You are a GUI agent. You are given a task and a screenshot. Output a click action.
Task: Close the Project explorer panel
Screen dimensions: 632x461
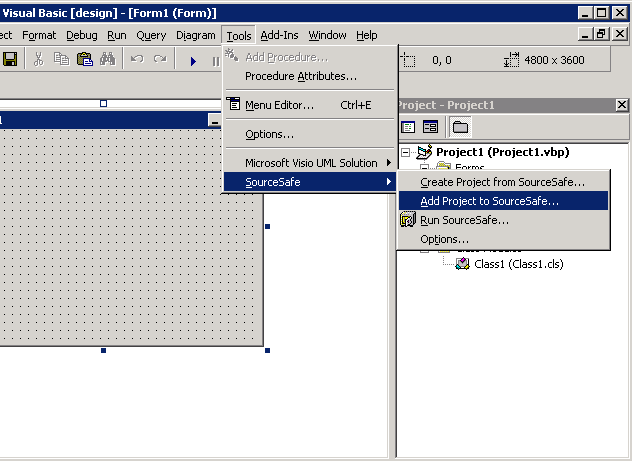click(x=621, y=105)
